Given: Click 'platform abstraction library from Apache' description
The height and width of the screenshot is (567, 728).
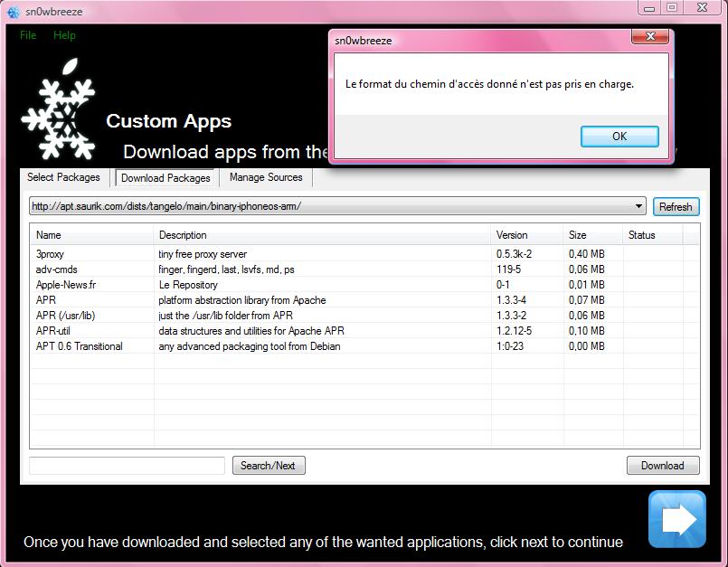Looking at the screenshot, I should [241, 300].
